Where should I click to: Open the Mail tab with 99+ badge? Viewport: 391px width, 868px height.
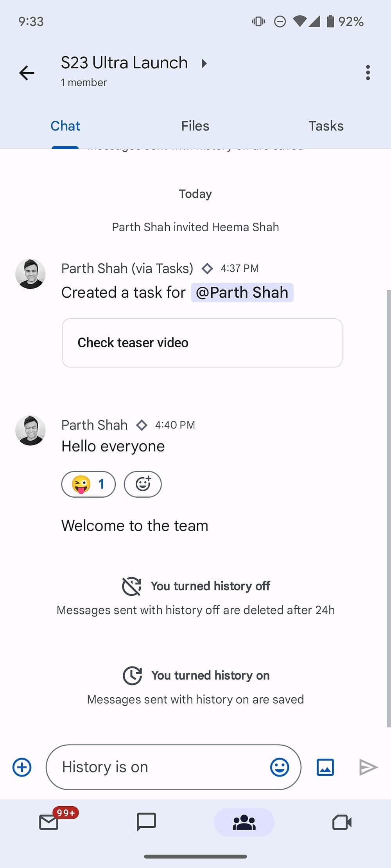[x=49, y=822]
